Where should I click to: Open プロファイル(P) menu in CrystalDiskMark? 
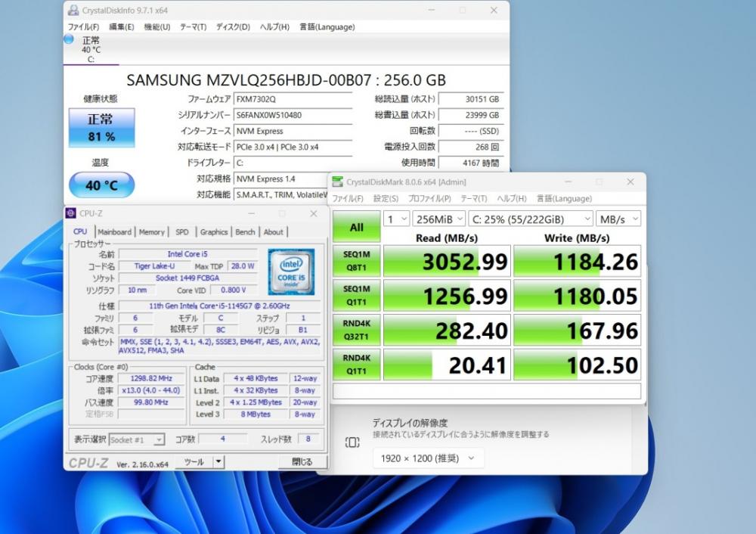point(429,198)
